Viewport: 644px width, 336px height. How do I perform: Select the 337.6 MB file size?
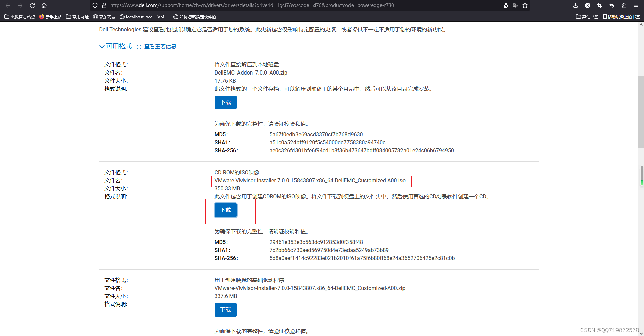pos(226,296)
